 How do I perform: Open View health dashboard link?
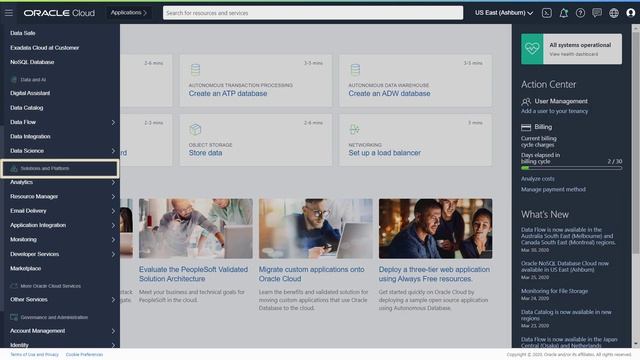coord(573,54)
